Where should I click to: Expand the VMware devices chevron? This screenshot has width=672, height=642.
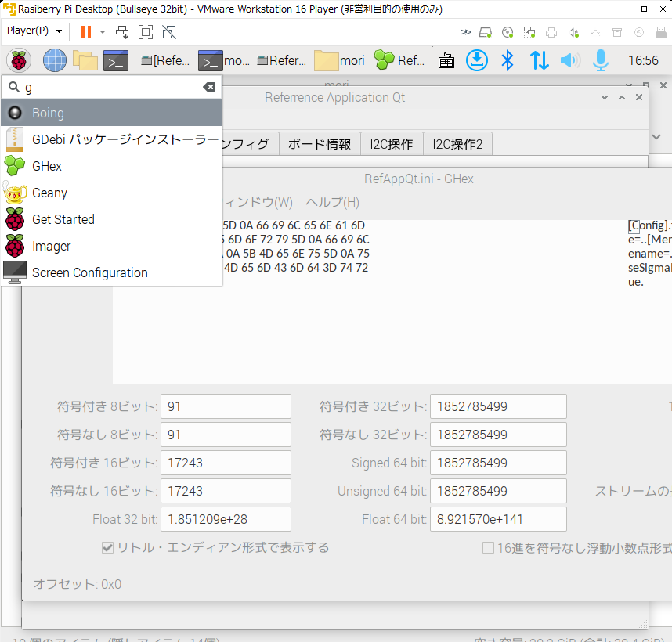pyautogui.click(x=465, y=32)
